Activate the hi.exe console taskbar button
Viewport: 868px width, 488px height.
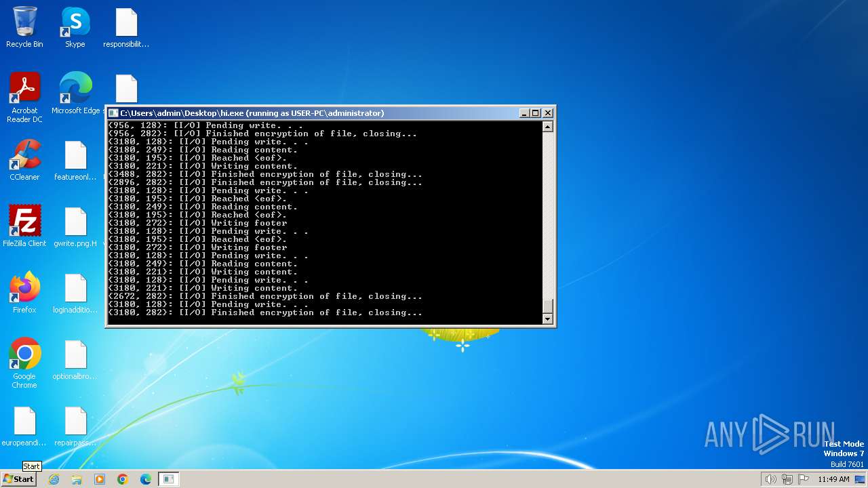169,479
